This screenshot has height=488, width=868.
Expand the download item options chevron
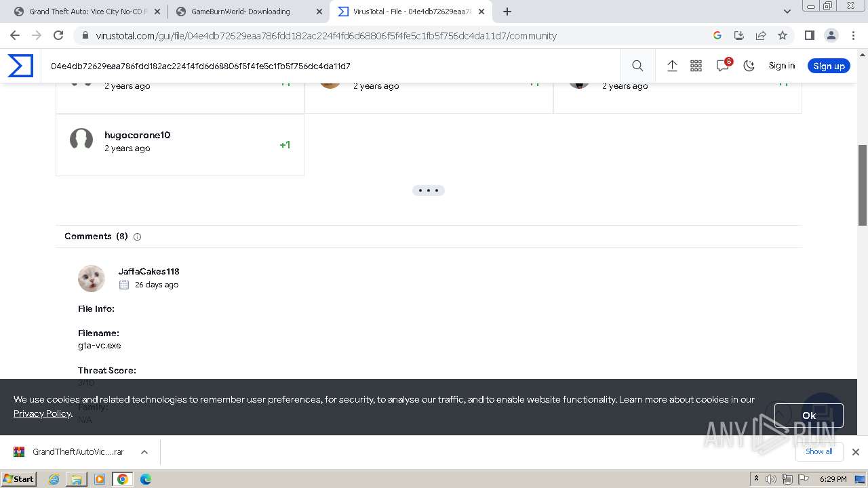click(x=144, y=451)
